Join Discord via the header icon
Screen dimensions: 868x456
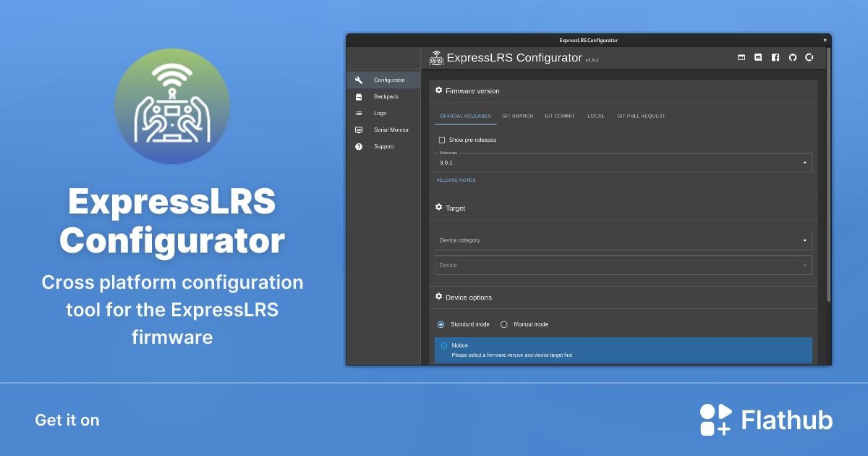click(x=758, y=57)
